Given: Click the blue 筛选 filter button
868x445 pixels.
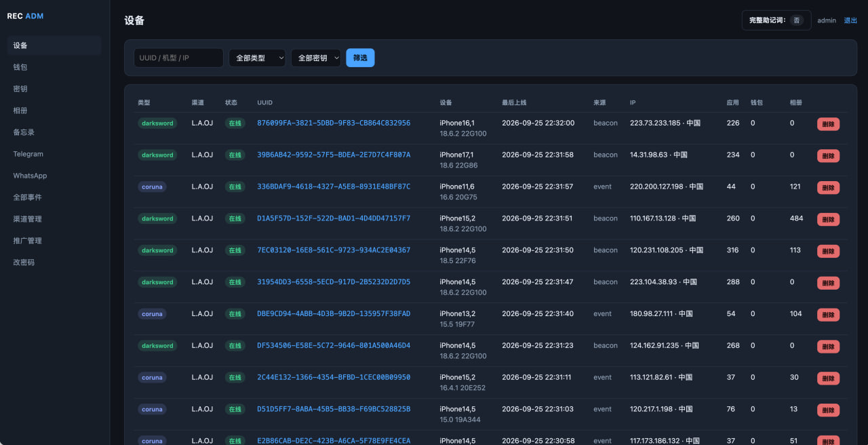Looking at the screenshot, I should 360,58.
